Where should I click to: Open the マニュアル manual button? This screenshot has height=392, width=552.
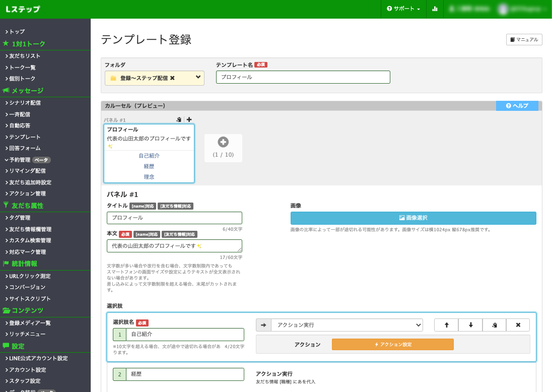point(524,39)
